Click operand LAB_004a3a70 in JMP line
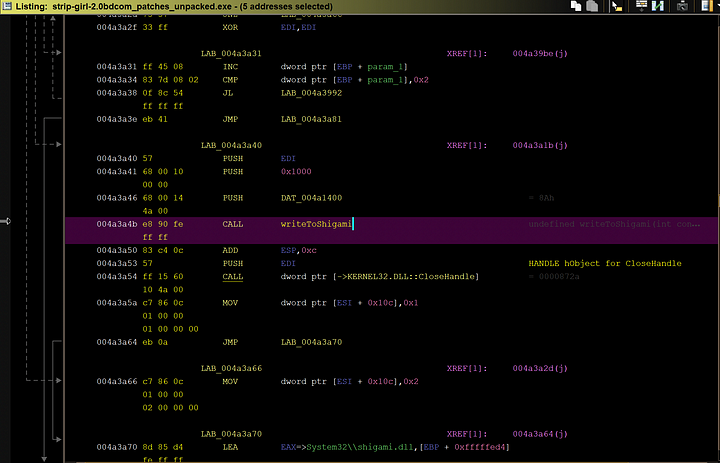 click(x=311, y=343)
